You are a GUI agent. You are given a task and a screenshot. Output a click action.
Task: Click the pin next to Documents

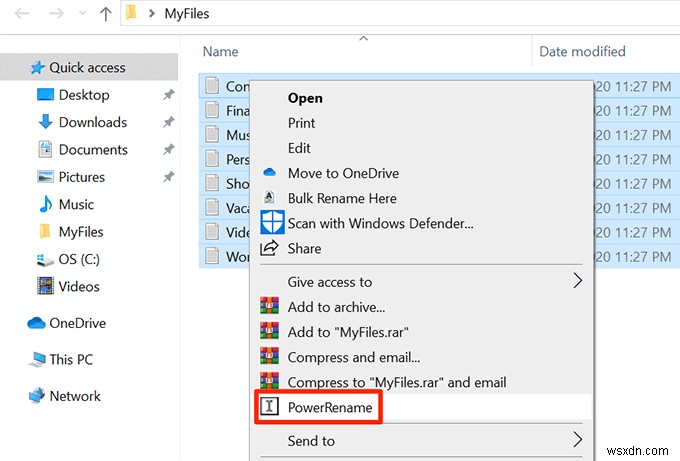[168, 150]
